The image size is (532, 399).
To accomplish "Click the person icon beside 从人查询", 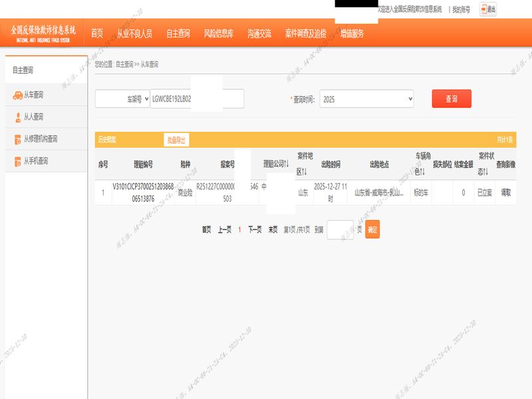I will pos(17,117).
